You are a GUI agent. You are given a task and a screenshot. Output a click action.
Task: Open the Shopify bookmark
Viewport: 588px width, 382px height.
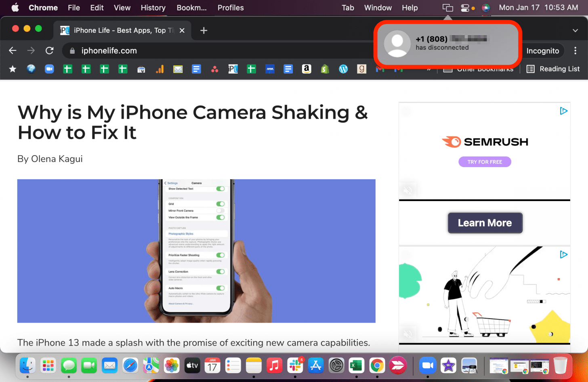[325, 69]
